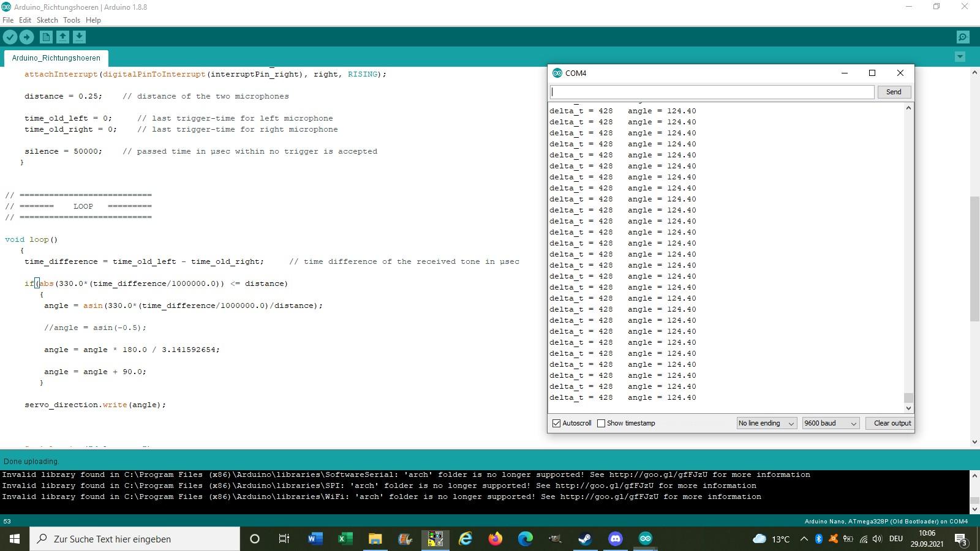Close the COM4 serial monitor window
The height and width of the screenshot is (551, 980).
click(900, 73)
